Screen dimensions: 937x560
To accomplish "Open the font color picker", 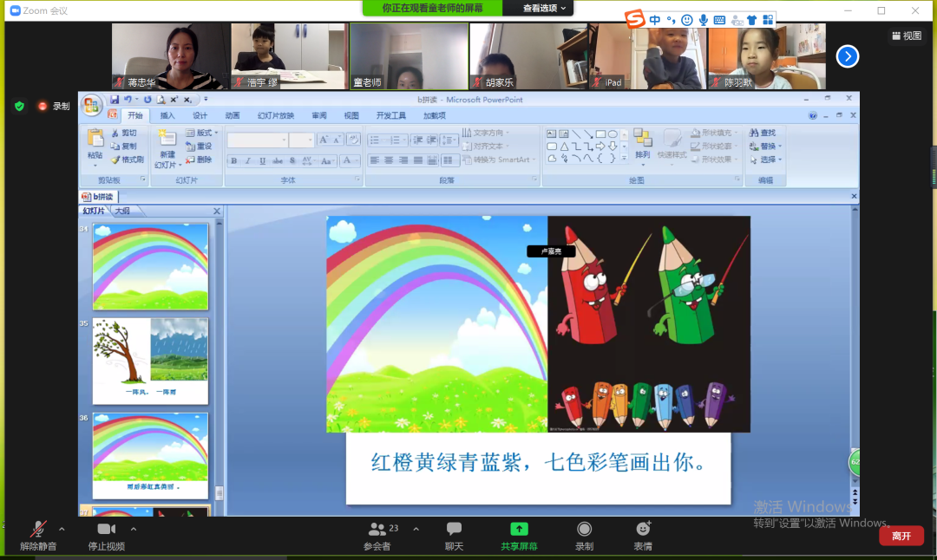I will point(349,160).
